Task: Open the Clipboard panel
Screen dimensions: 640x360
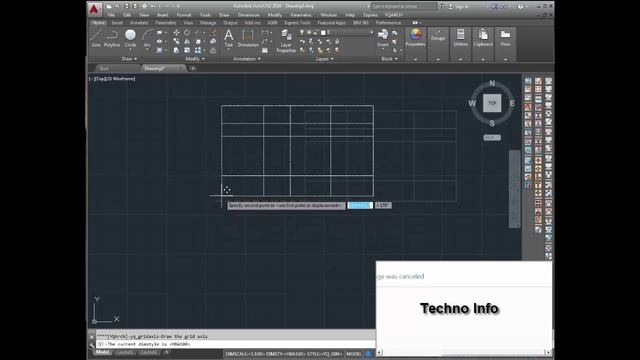Action: click(483, 38)
